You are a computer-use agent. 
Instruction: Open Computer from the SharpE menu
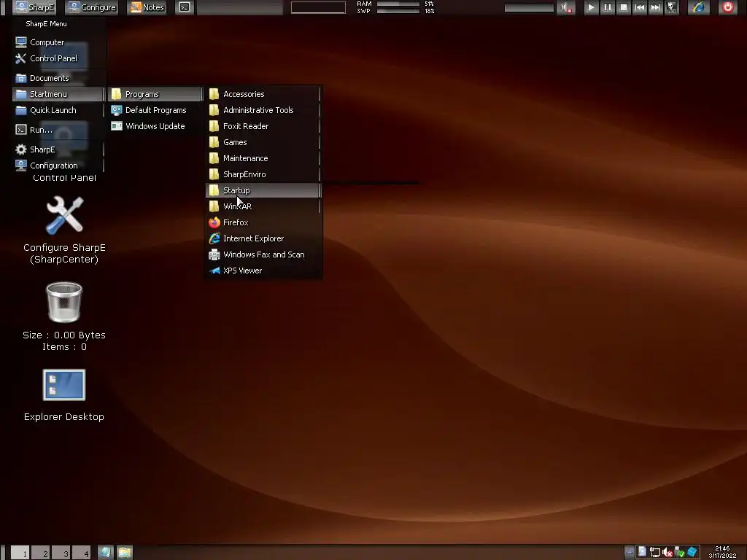tap(58, 42)
